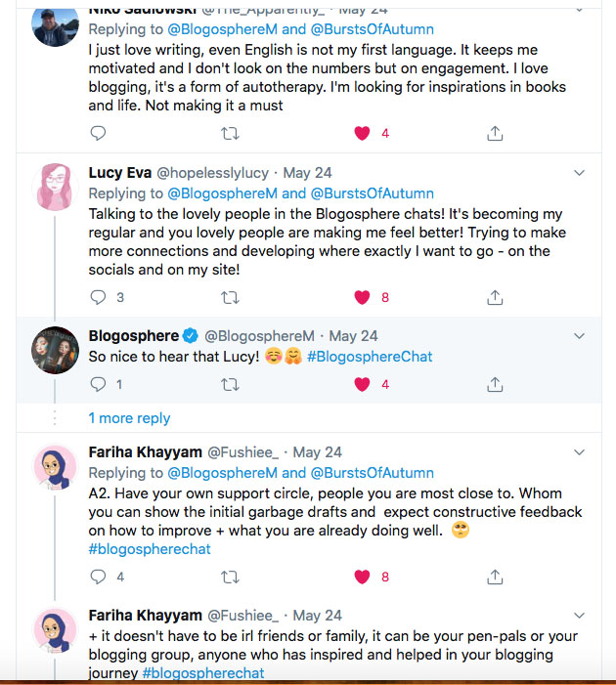Retweet Fariha Khayyam's A2 support circle tweet

click(231, 577)
